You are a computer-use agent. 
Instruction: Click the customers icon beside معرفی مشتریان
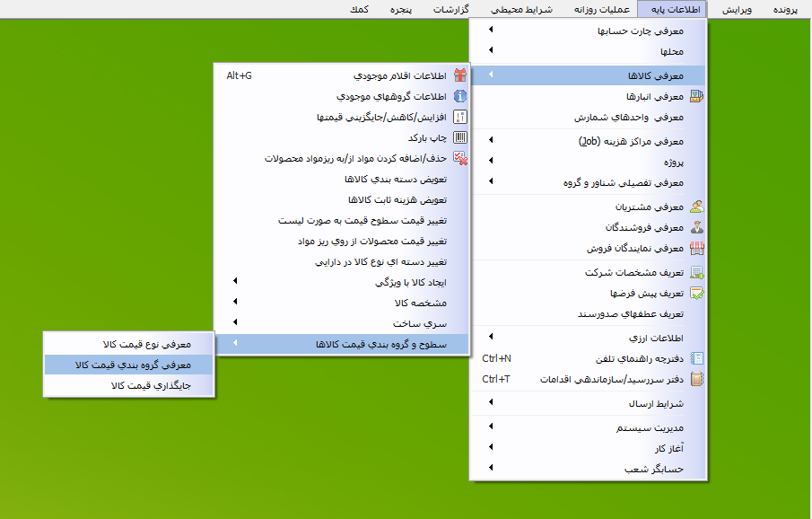[x=695, y=207]
